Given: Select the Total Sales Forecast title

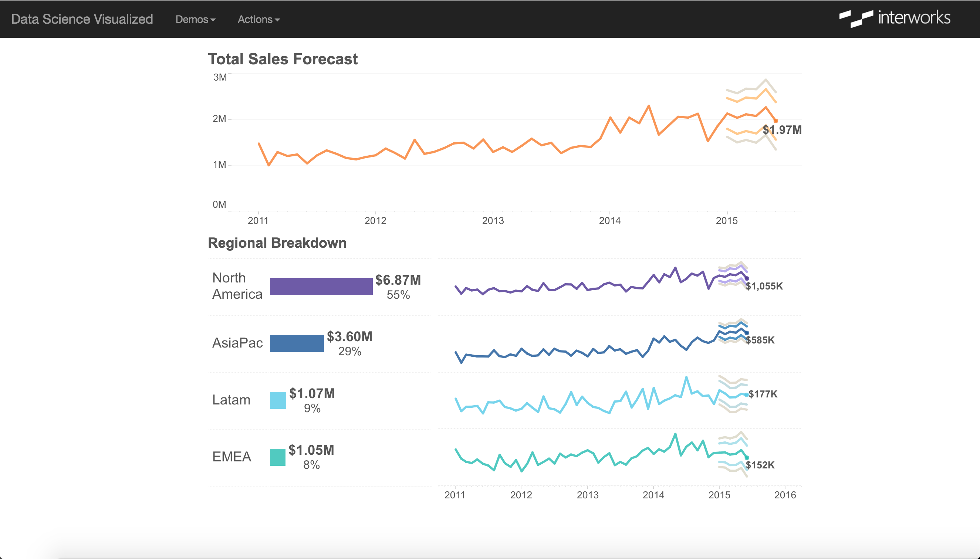Looking at the screenshot, I should tap(282, 59).
